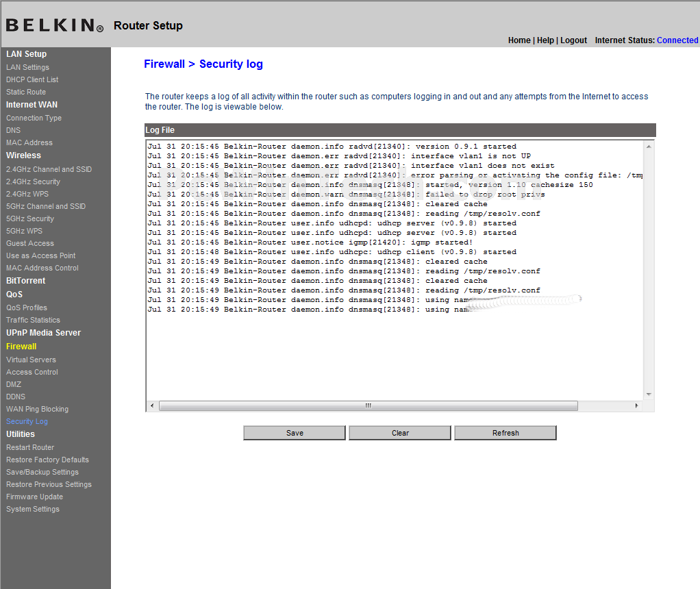The height and width of the screenshot is (589, 700).
Task: Open the UPnP Media Server section
Action: [x=43, y=333]
